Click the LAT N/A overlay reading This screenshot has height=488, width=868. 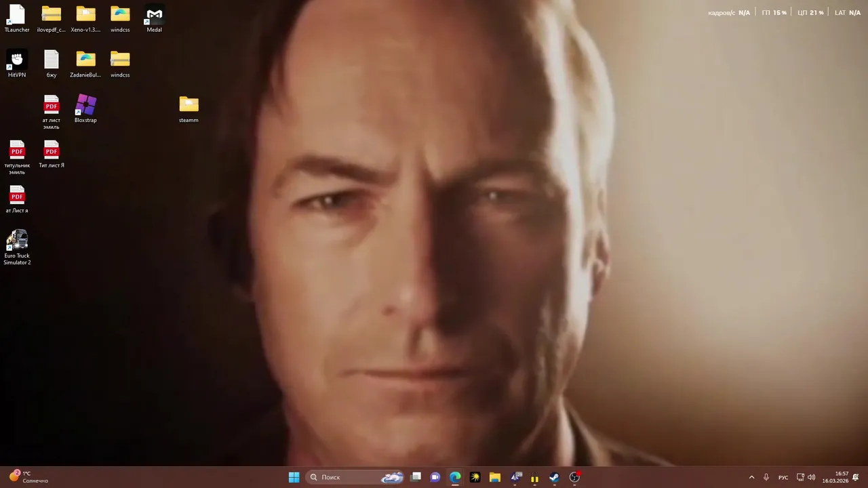848,13
